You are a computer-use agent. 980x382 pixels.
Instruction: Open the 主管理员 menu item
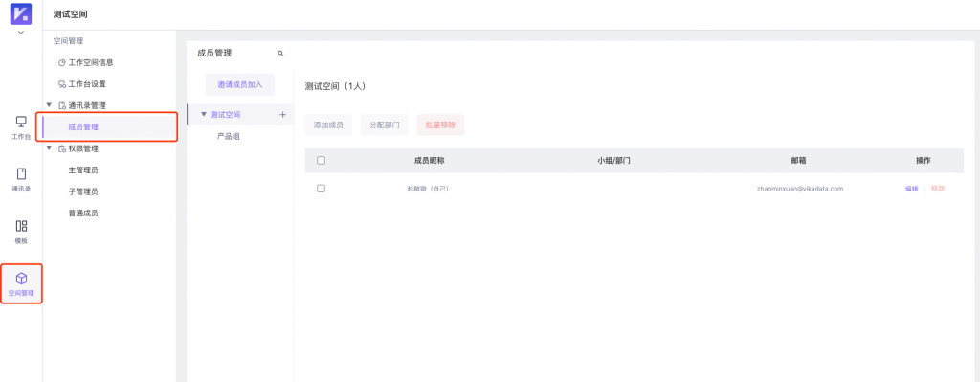point(83,170)
